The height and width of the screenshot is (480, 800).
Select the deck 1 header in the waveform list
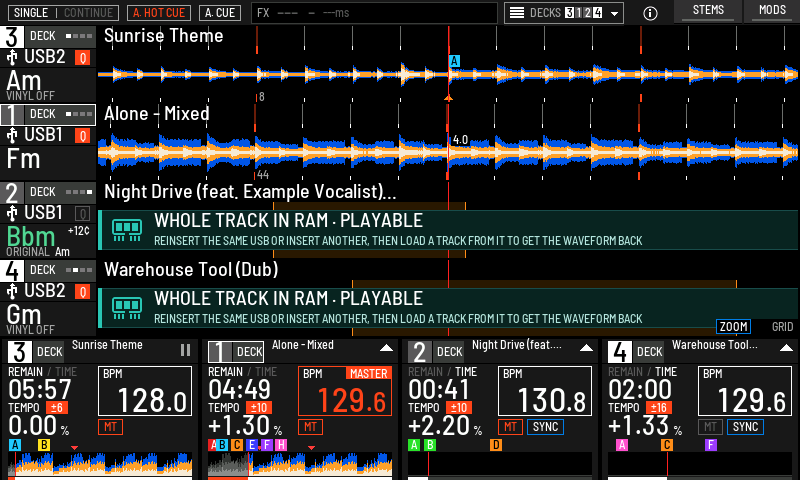[48, 115]
